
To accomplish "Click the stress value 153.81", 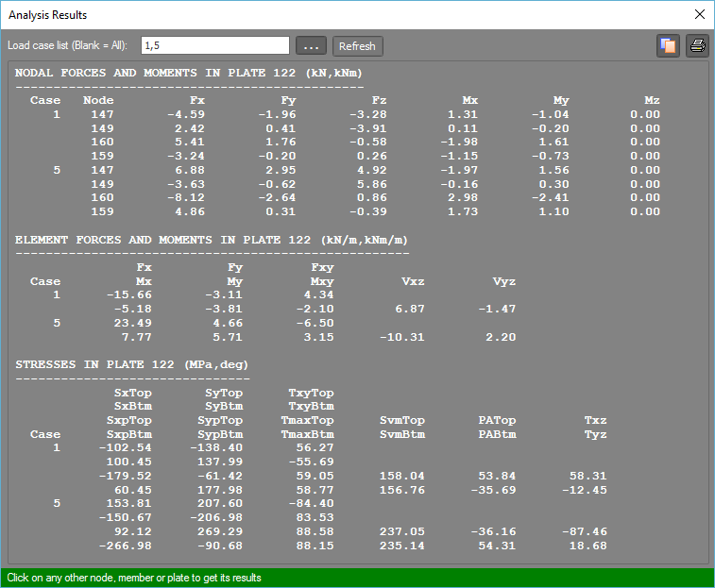I will point(129,503).
